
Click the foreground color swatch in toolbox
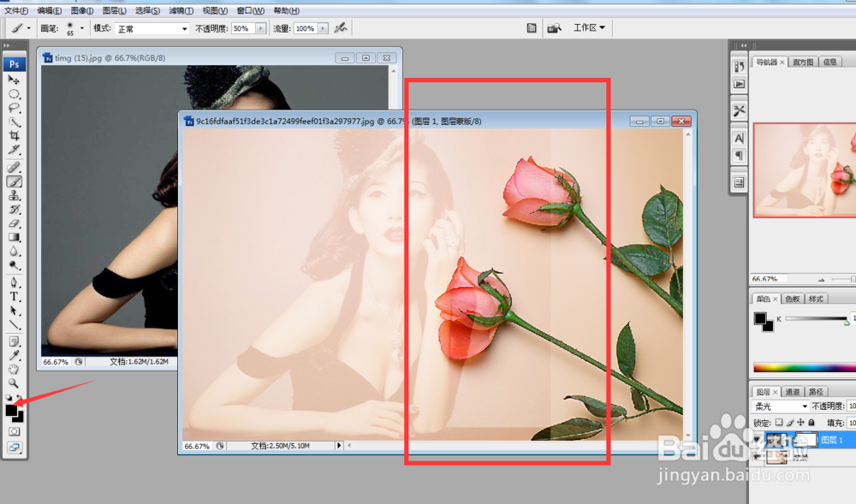coord(11,411)
